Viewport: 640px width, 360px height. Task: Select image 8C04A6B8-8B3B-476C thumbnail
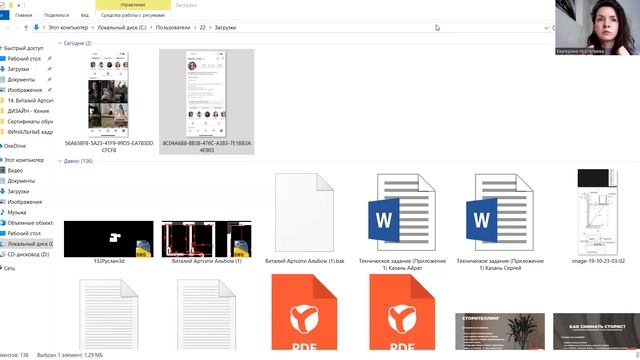[x=207, y=94]
